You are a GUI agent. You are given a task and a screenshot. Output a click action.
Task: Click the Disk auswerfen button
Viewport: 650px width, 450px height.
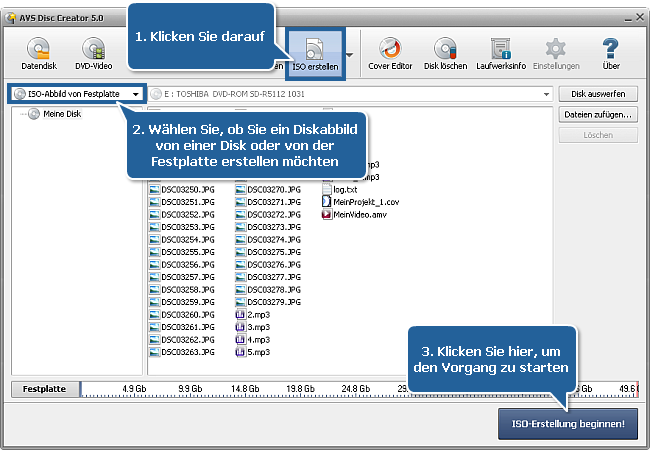coord(598,94)
